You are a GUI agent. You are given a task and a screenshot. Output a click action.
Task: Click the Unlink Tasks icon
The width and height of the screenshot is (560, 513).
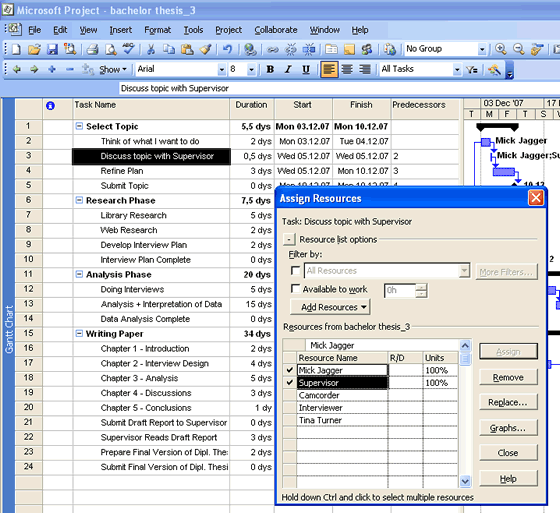(291, 49)
